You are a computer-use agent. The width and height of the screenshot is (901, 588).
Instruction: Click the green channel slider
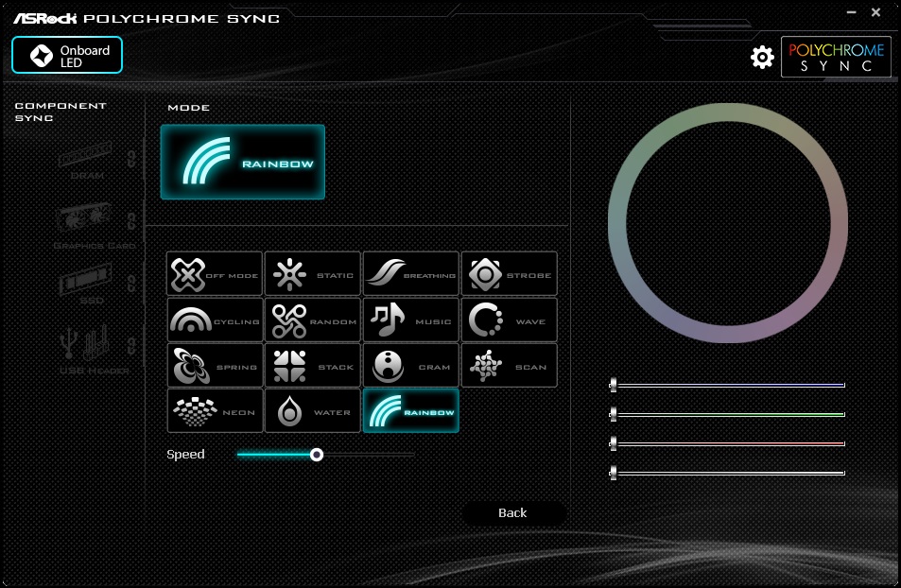point(727,414)
